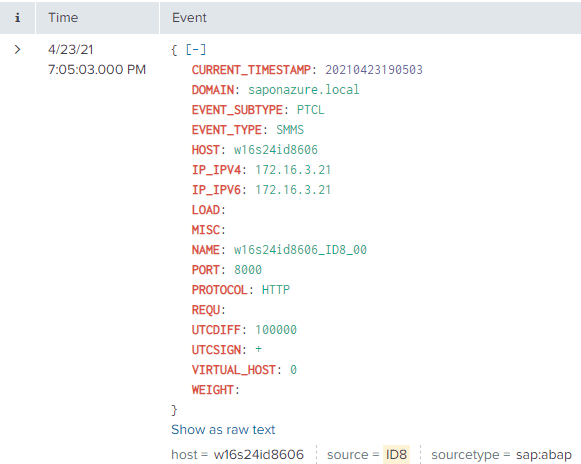Click NAME value w16s24id8606_ID8_00
The height and width of the screenshot is (464, 581).
click(300, 250)
